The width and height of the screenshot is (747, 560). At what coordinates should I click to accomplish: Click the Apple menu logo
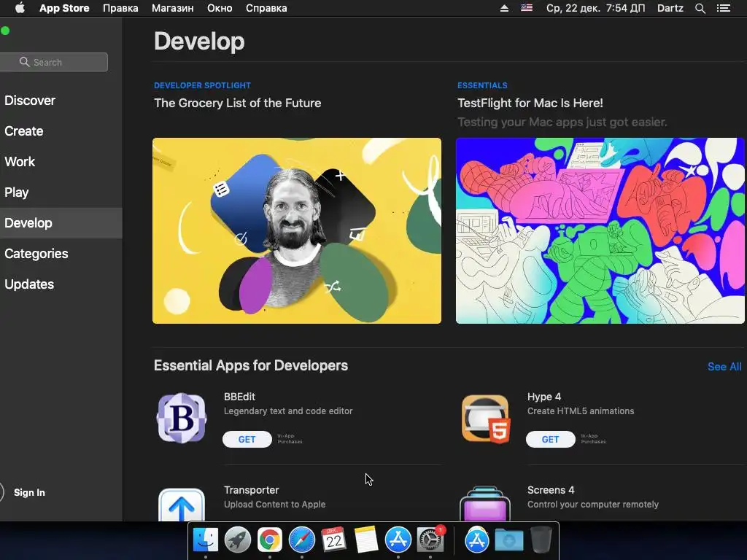pos(20,8)
